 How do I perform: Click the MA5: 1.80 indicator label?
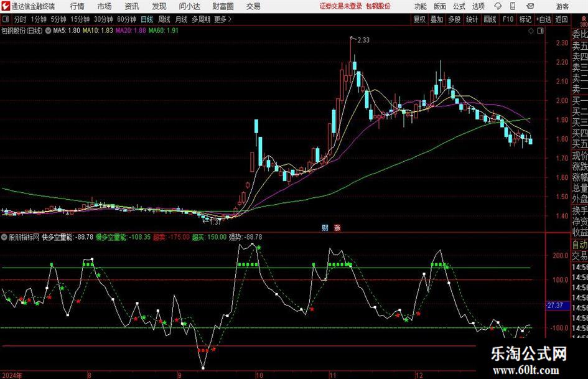point(67,30)
